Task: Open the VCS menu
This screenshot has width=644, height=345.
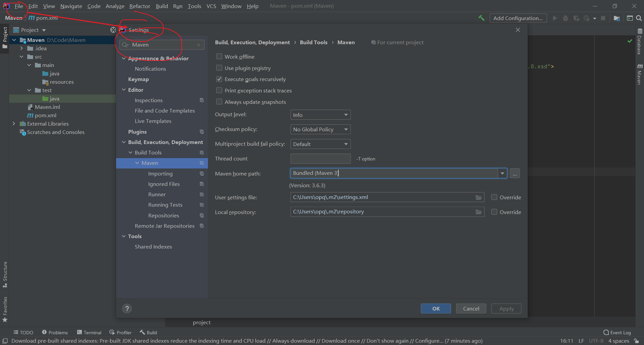Action: [211, 6]
